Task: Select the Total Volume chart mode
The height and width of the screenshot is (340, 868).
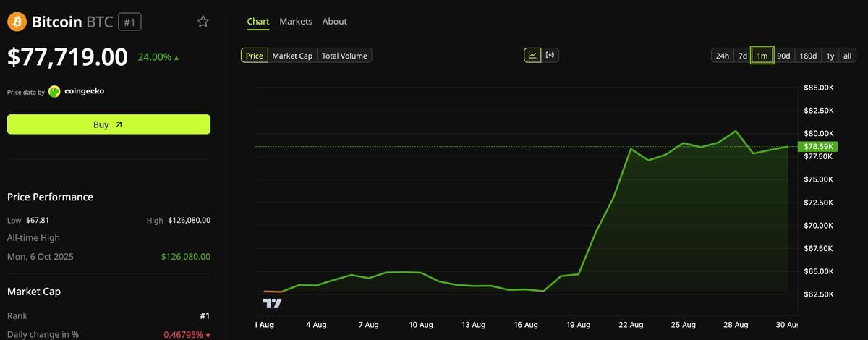Action: 344,56
